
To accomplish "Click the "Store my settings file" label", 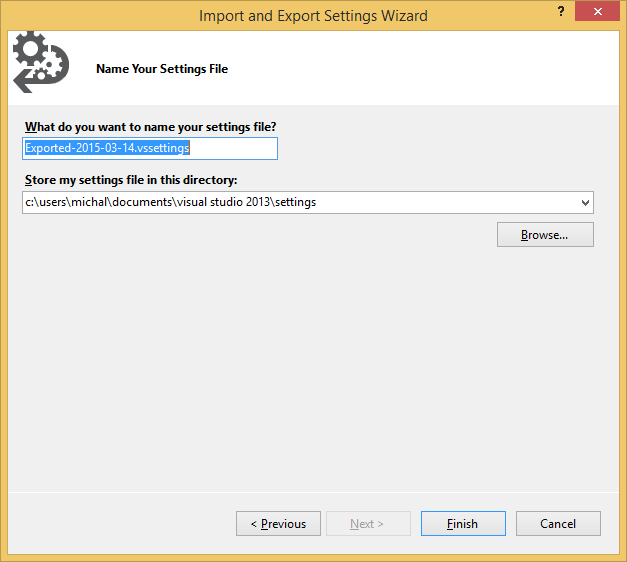I will [x=131, y=181].
